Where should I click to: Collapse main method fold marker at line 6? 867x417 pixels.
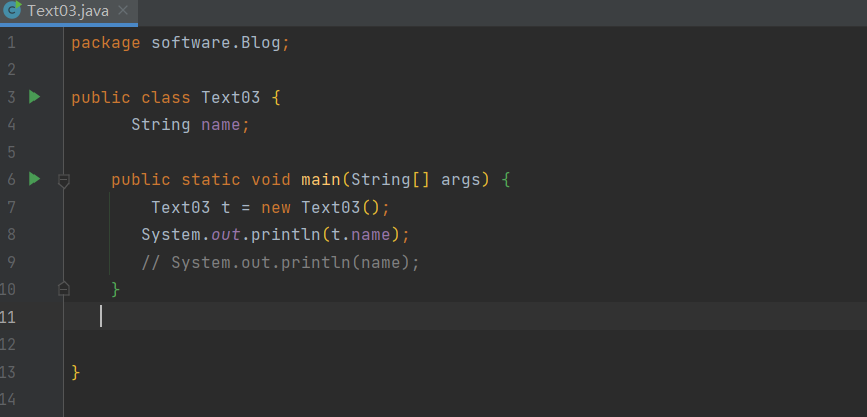[64, 180]
